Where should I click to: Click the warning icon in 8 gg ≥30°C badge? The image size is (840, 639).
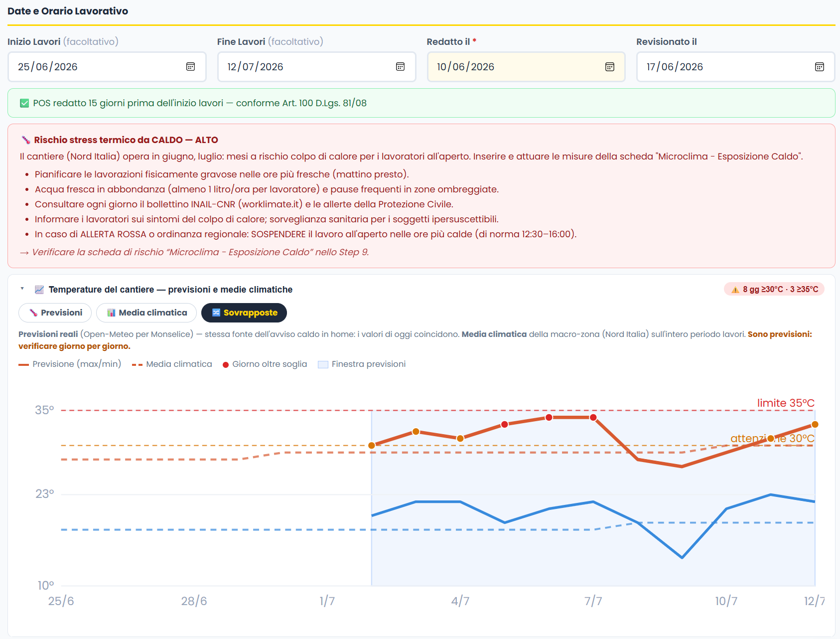click(735, 290)
